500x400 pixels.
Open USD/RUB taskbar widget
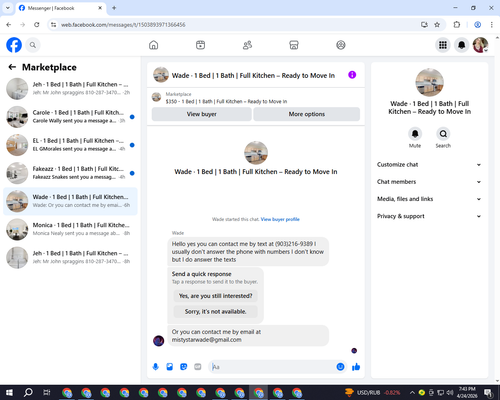click(372, 393)
